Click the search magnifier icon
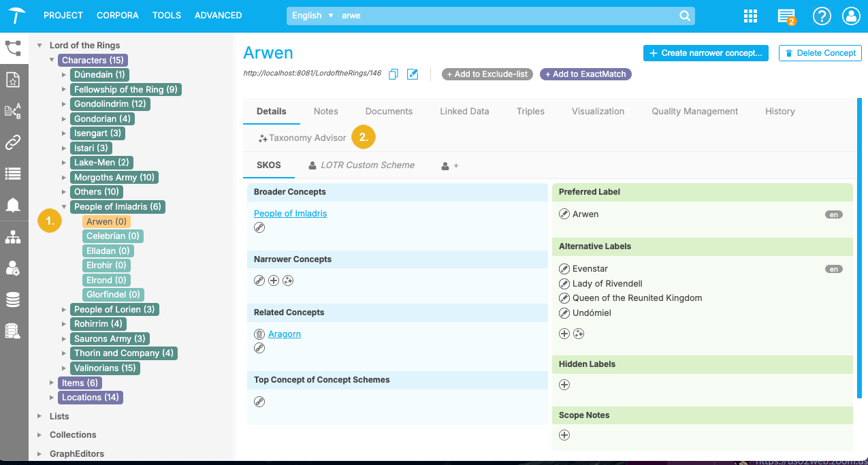The image size is (868, 465). pos(684,16)
